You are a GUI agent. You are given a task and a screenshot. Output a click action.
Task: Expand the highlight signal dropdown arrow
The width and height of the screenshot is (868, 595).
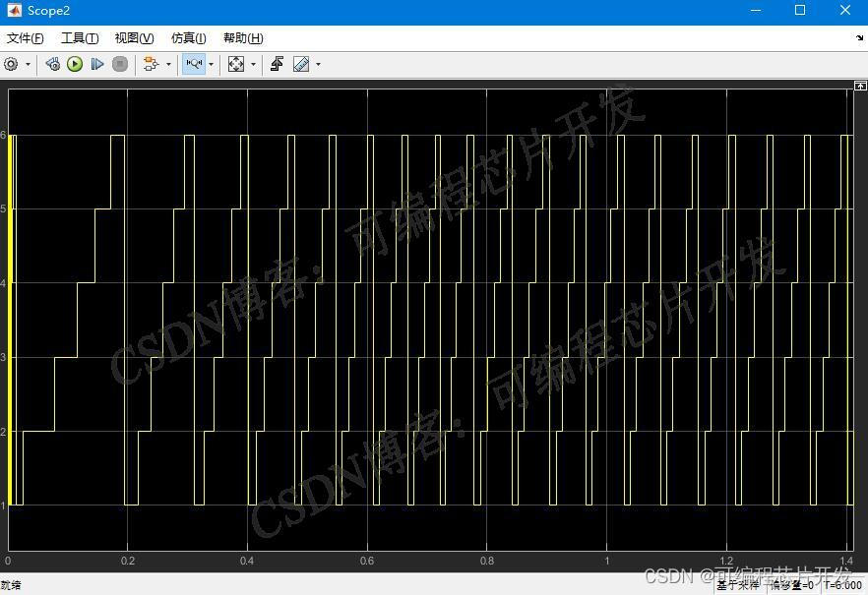(168, 64)
